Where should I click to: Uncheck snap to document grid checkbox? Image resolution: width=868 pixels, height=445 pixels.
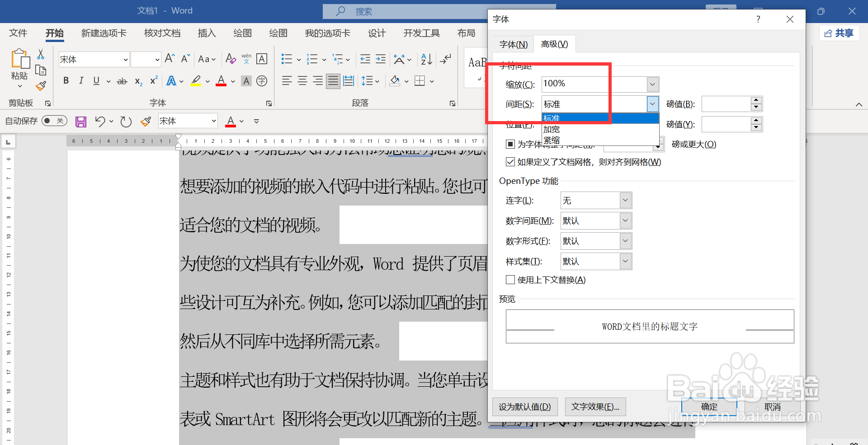pos(510,162)
